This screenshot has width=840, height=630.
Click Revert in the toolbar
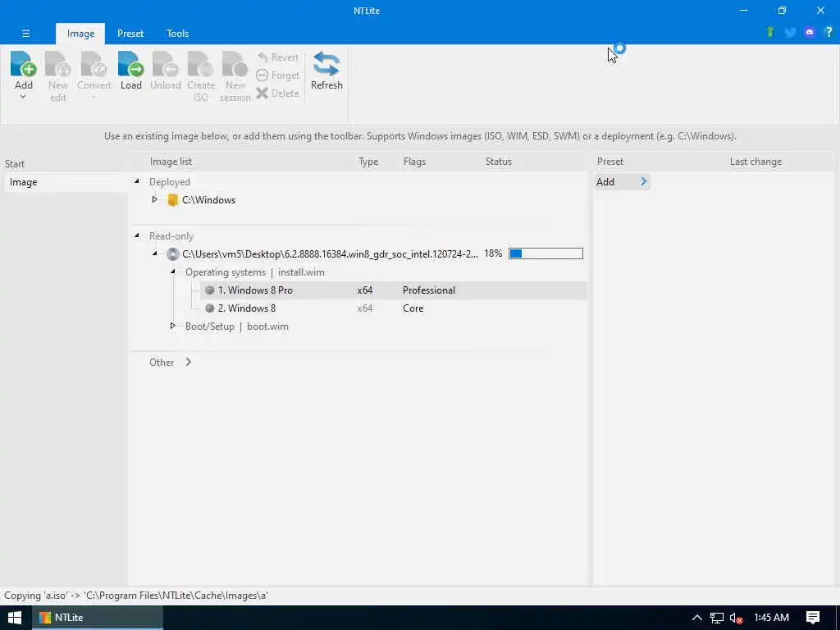point(277,57)
